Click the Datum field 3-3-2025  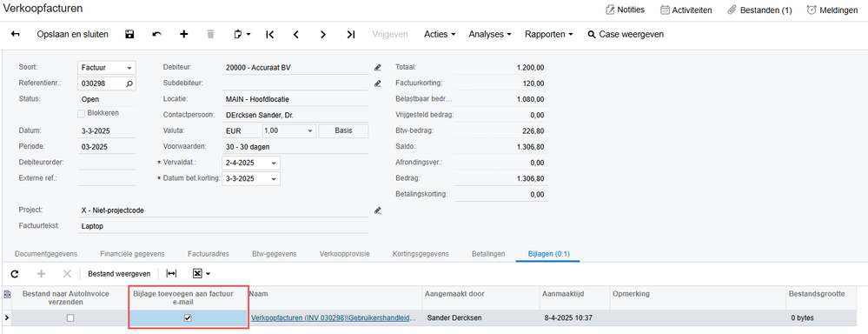[x=107, y=131]
